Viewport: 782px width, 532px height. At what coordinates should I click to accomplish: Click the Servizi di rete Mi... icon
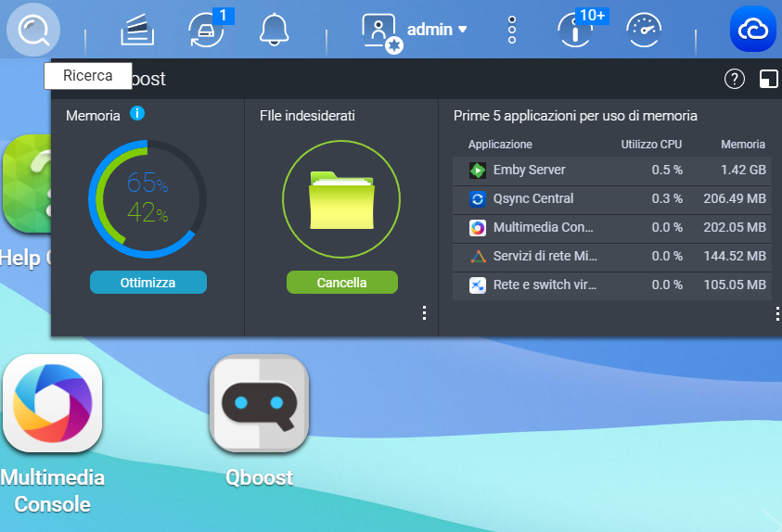coord(478,257)
